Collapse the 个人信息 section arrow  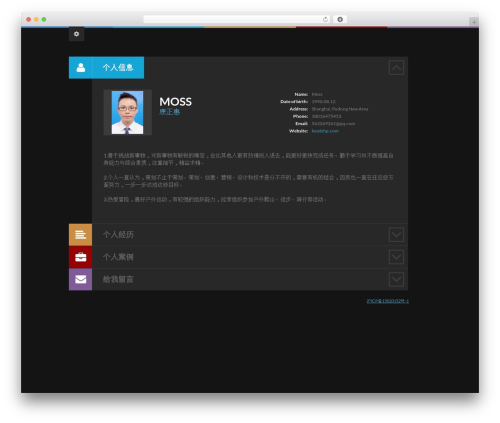(x=396, y=68)
